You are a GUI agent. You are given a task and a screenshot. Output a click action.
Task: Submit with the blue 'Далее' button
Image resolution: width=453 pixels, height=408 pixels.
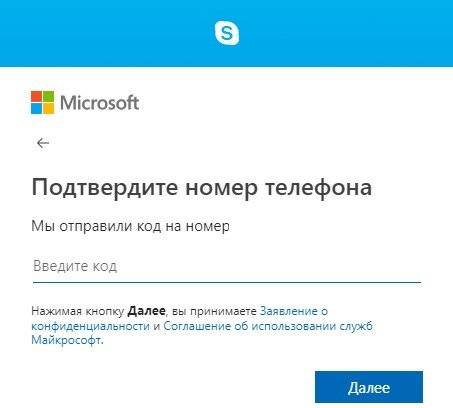[x=369, y=387]
